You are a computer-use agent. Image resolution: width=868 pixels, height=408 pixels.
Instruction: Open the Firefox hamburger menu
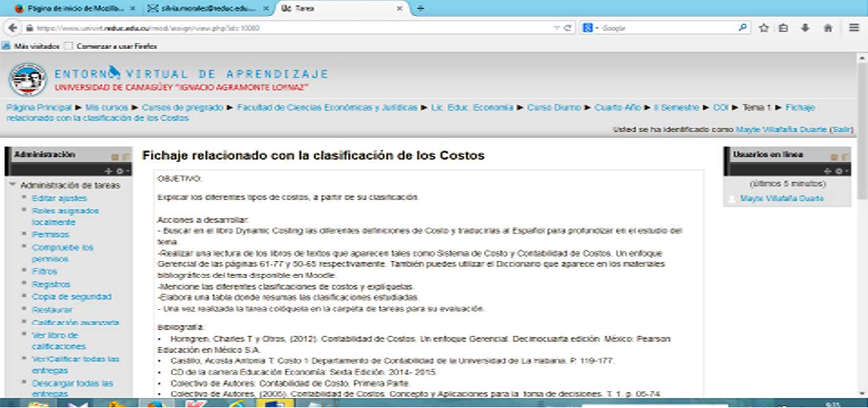tap(854, 28)
